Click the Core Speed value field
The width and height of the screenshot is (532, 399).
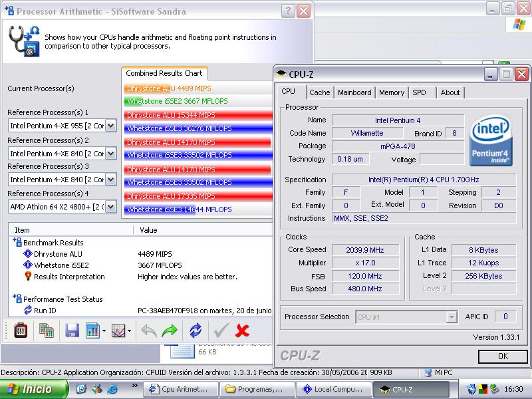point(364,250)
